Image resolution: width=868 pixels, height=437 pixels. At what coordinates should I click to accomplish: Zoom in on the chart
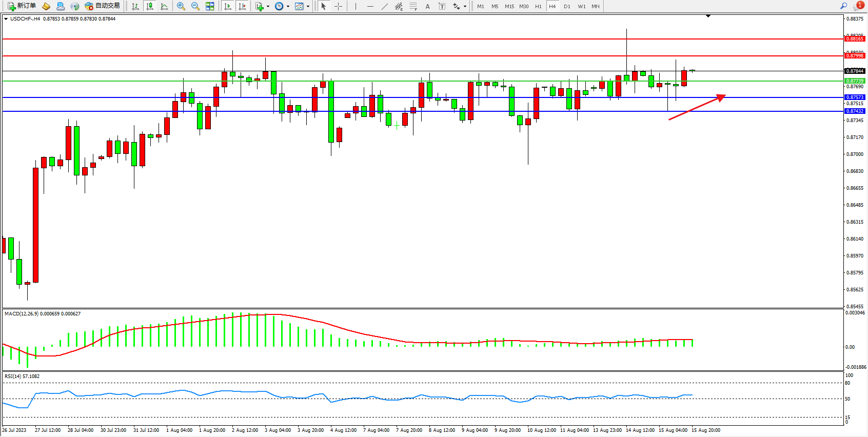181,6
